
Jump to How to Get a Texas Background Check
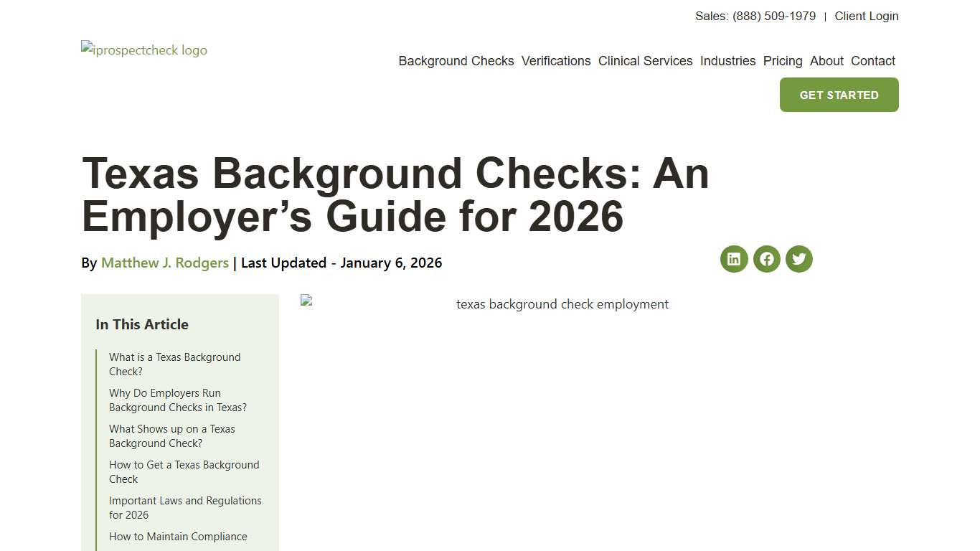[x=184, y=471]
